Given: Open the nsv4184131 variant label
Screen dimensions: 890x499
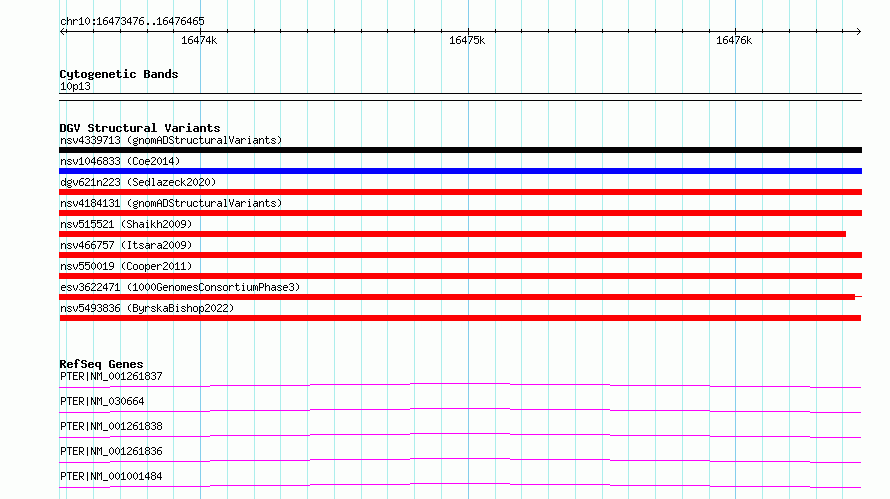Looking at the screenshot, I should pos(171,203).
